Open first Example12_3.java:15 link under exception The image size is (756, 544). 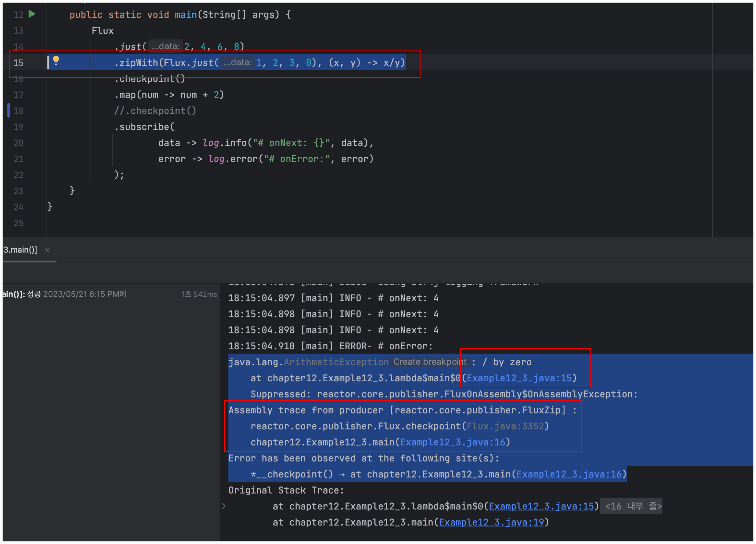pos(519,378)
